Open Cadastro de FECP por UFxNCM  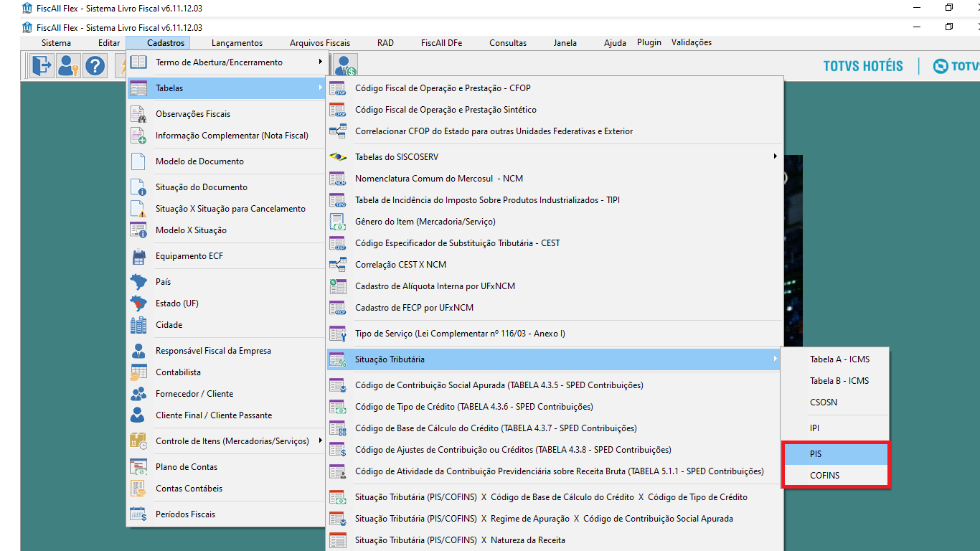click(x=554, y=308)
